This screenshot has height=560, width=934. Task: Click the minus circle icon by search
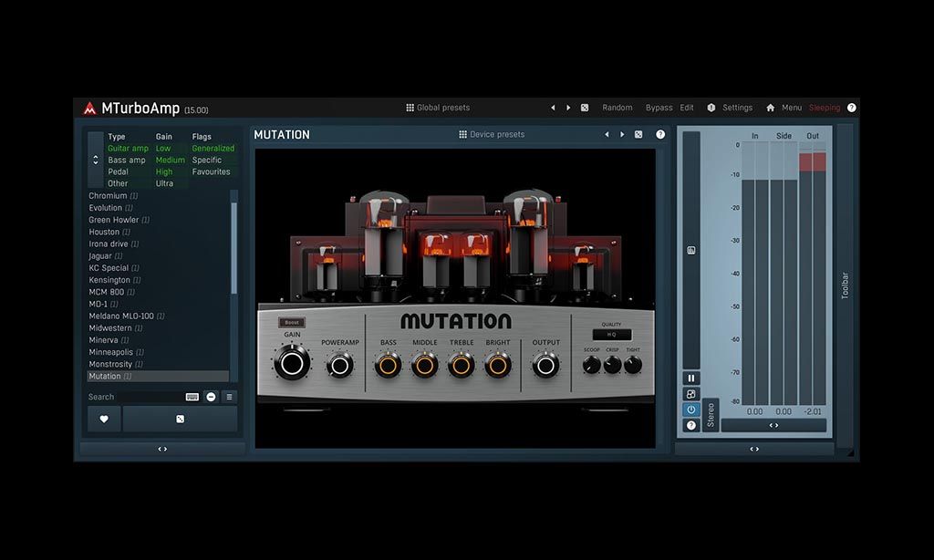tap(211, 397)
